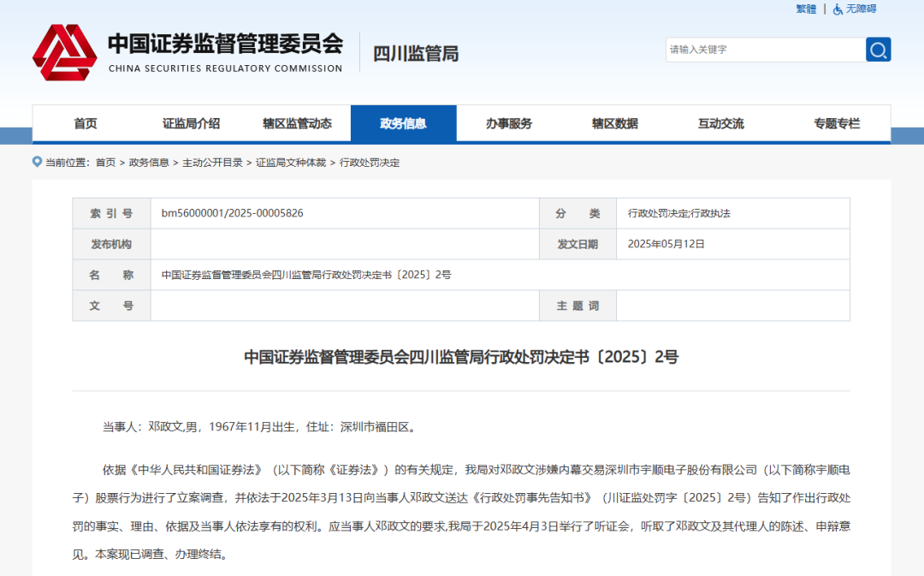The width and height of the screenshot is (924, 576).
Task: Go to 主动公开目录 in the breadcrumb
Action: [x=213, y=163]
